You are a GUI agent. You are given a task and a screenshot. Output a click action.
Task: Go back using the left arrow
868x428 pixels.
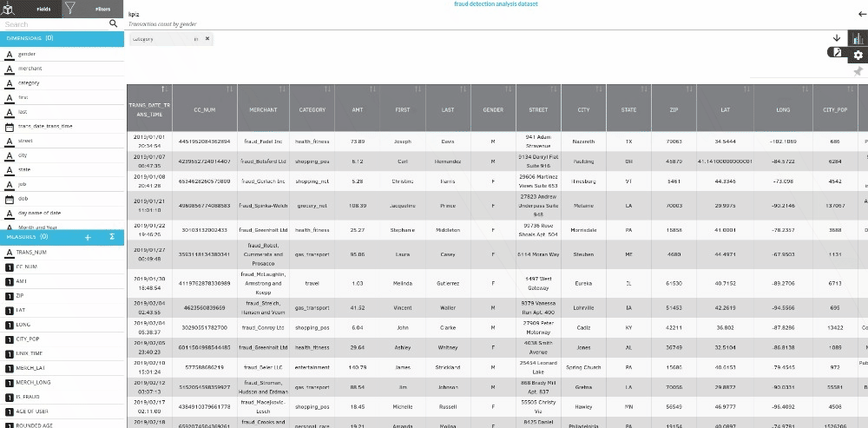pyautogui.click(x=860, y=14)
